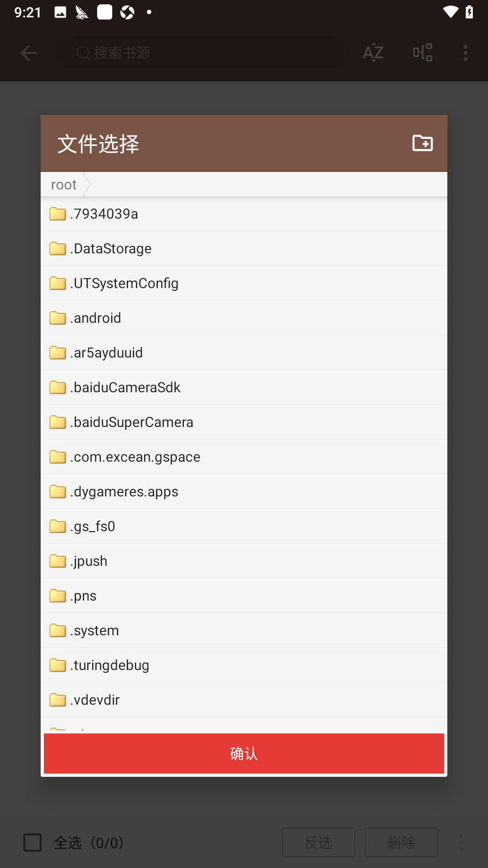The image size is (488, 868).
Task: Open the bottom three-dot more options
Action: [461, 843]
